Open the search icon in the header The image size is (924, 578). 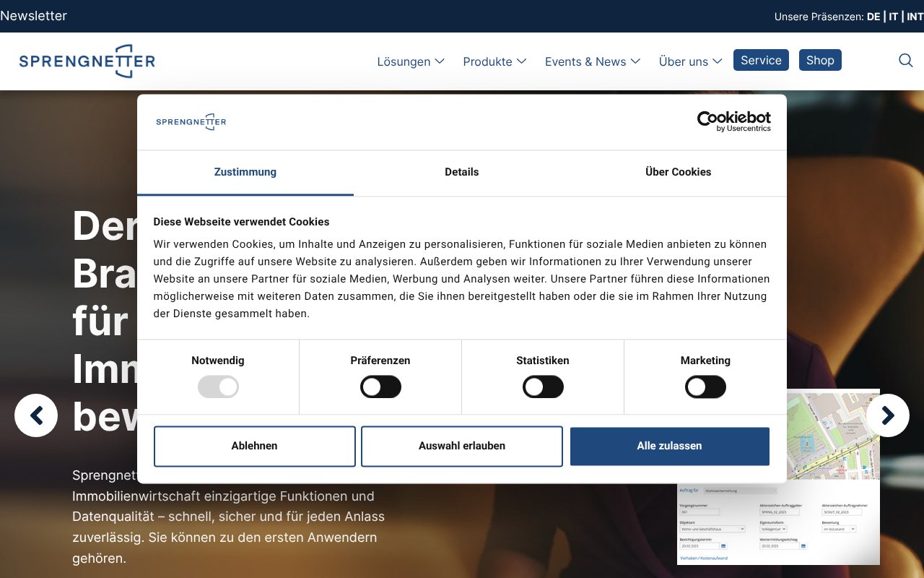click(905, 61)
